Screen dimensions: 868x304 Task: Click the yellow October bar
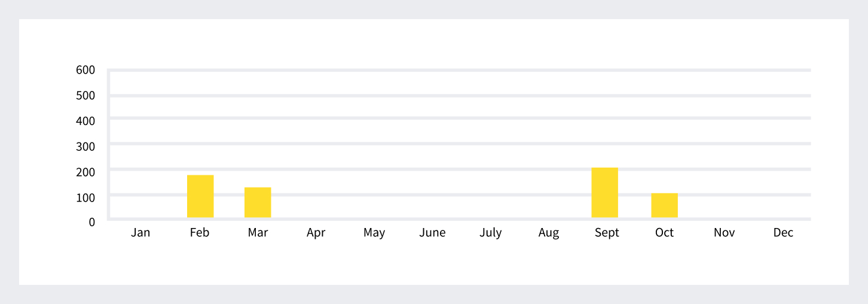664,205
